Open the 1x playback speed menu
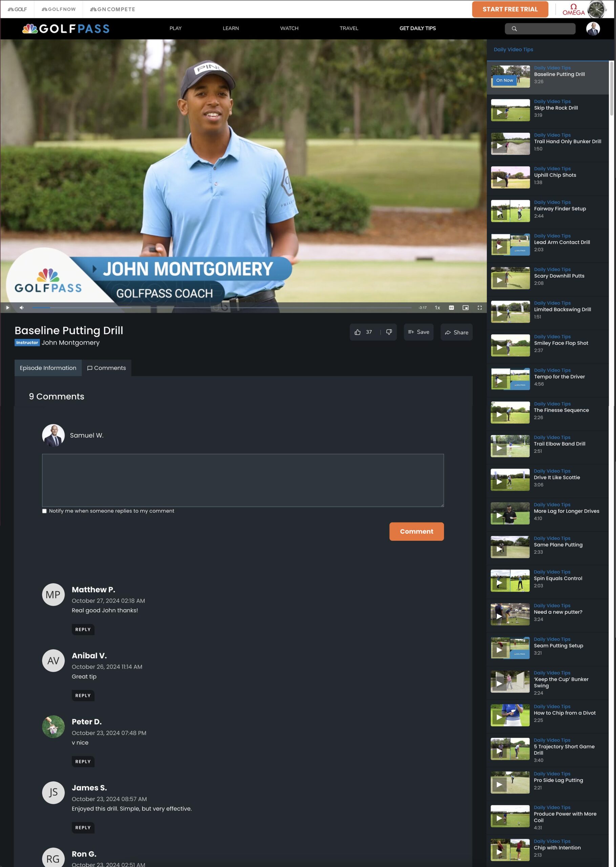This screenshot has width=616, height=867. (437, 308)
